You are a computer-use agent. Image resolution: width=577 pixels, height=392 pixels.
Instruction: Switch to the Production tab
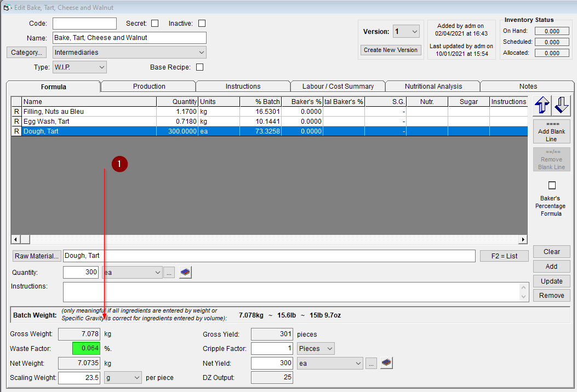(149, 86)
